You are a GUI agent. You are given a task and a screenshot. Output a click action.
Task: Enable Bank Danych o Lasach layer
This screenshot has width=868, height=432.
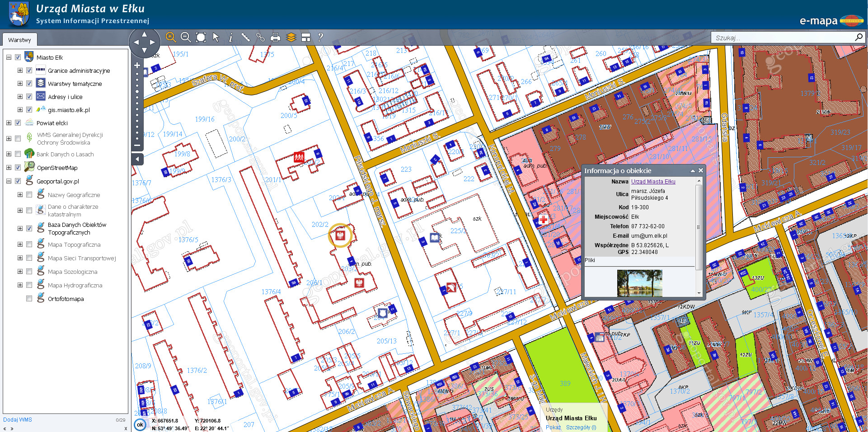[18, 154]
